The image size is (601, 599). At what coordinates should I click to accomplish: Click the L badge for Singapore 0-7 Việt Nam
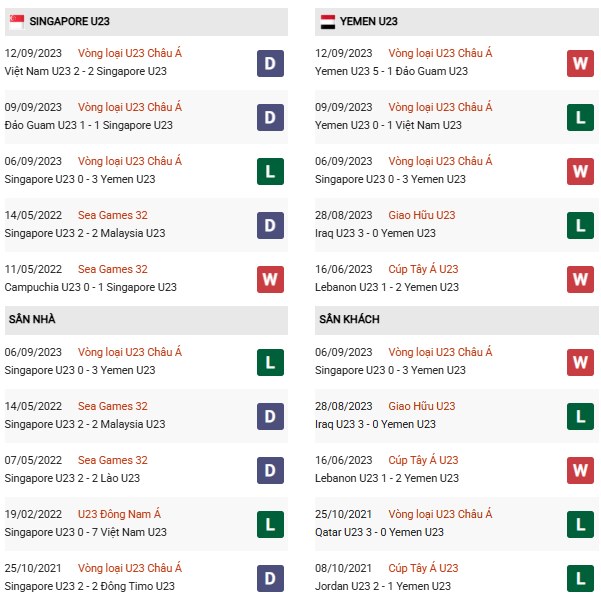270,524
